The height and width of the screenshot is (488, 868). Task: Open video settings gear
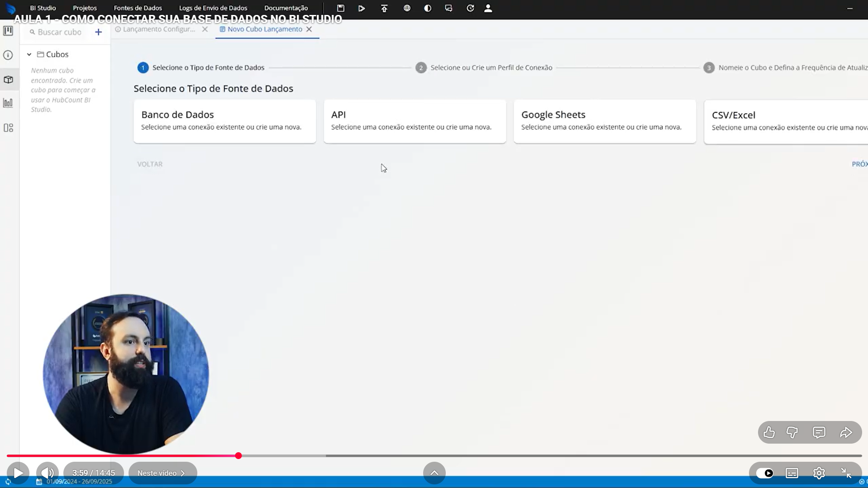tap(819, 473)
